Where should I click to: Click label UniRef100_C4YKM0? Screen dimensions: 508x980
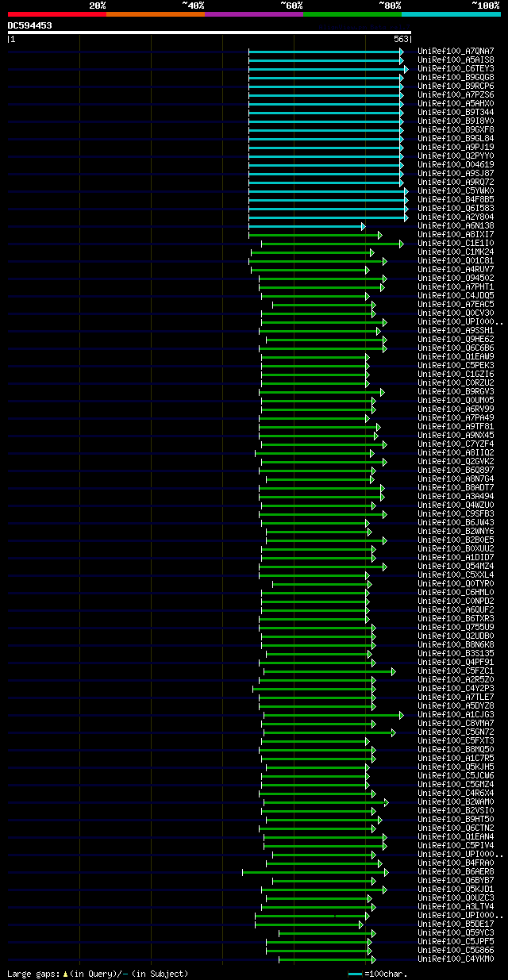pyautogui.click(x=456, y=959)
